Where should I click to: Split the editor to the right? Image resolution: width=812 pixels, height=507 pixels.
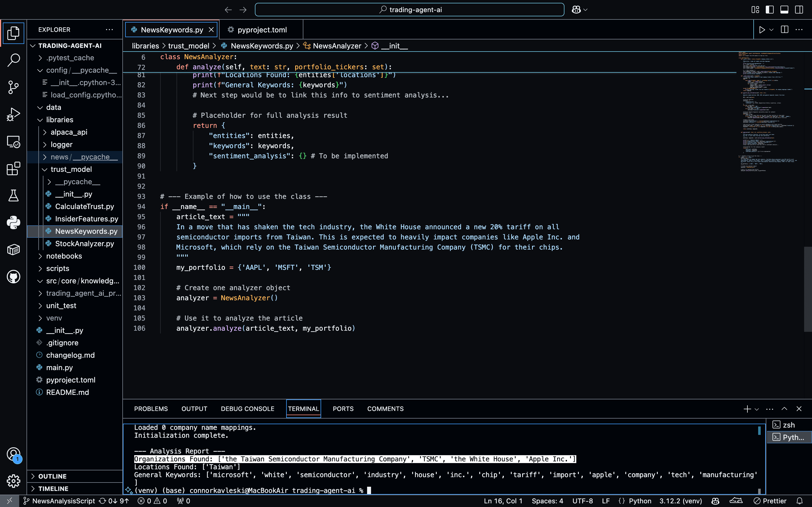(784, 30)
